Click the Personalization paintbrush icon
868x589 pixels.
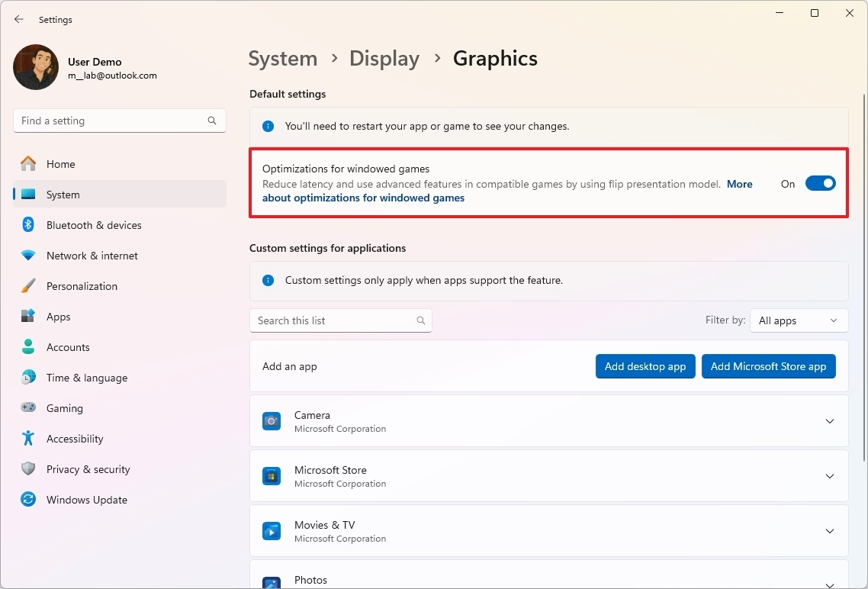click(28, 285)
